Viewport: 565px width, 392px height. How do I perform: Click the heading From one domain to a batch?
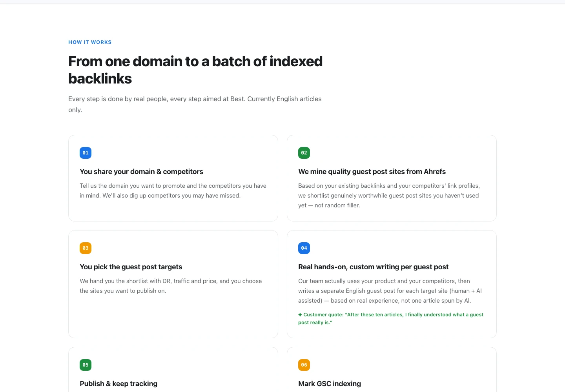tap(195, 70)
